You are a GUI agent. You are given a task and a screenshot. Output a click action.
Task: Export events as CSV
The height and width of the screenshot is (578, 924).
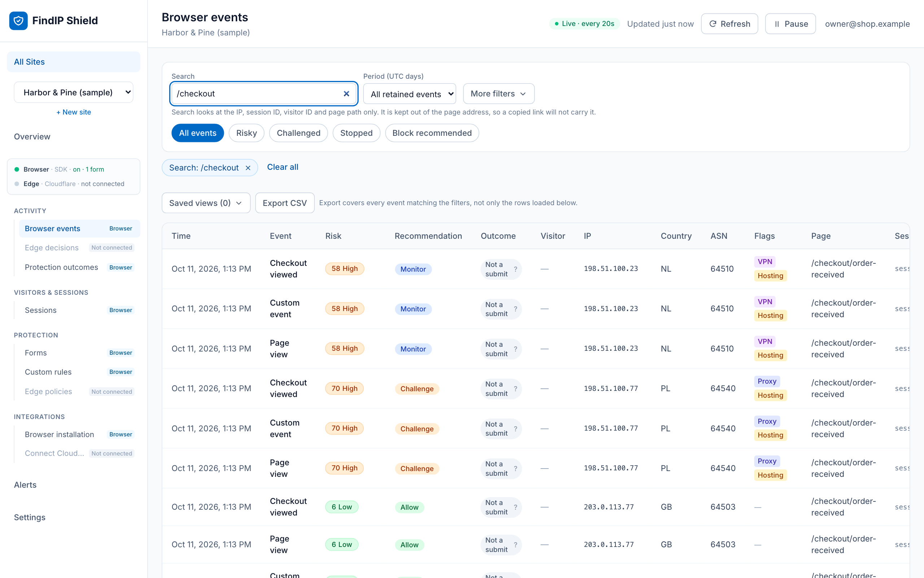[x=284, y=203]
